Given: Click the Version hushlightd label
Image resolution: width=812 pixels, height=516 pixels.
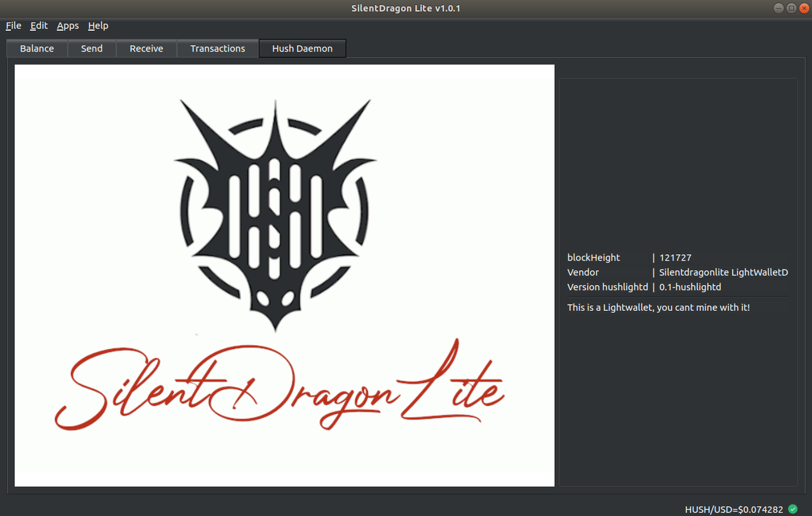Looking at the screenshot, I should [x=608, y=287].
